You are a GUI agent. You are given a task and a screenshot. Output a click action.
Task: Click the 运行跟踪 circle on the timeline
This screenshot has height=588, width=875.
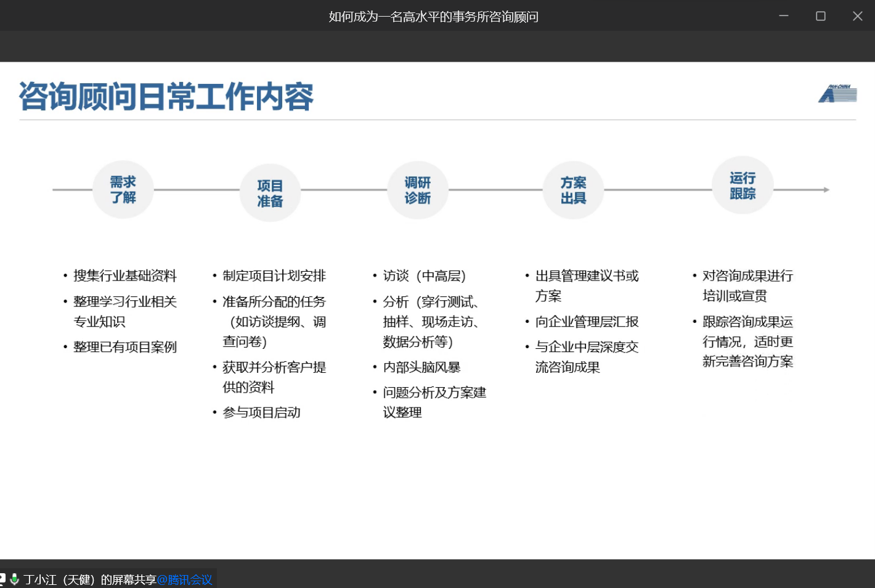742,186
